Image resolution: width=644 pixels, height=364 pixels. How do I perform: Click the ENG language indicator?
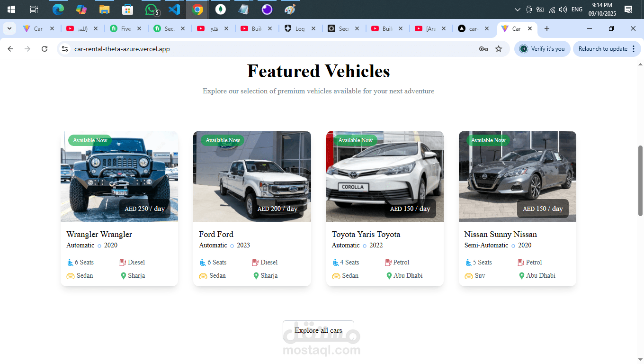coord(577,9)
